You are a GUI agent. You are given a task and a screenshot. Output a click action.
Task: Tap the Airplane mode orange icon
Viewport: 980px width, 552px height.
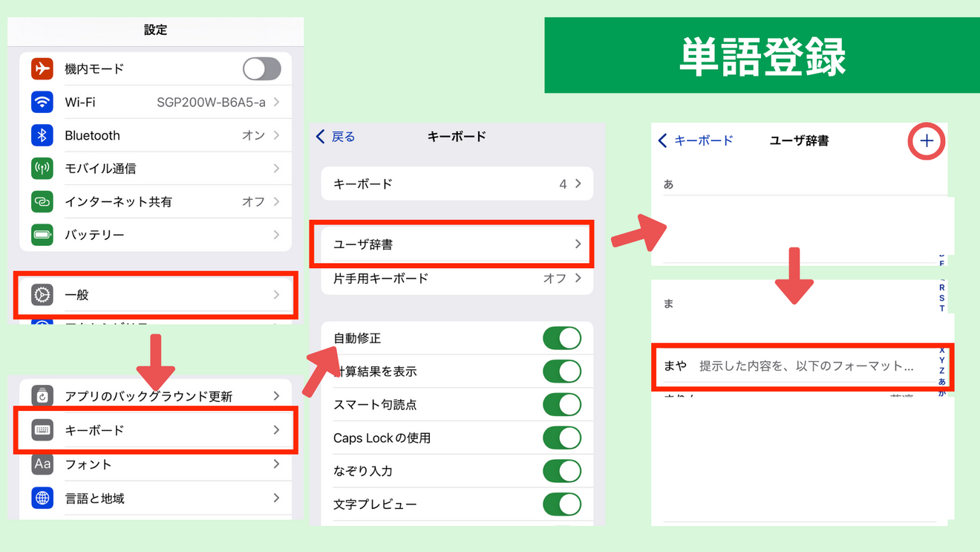point(42,68)
